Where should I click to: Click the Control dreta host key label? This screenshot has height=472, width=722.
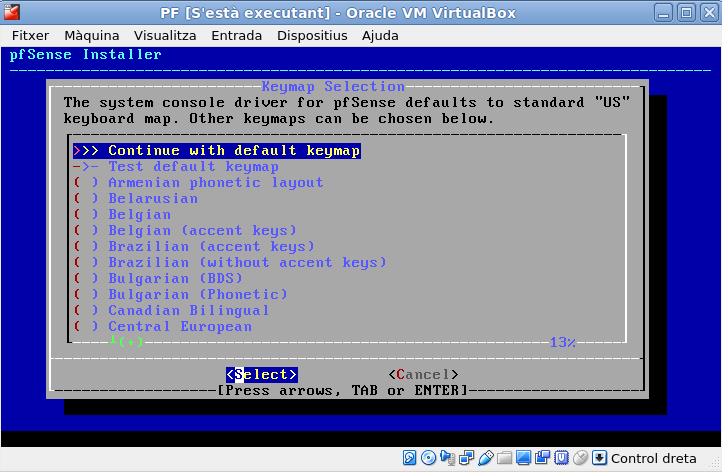(x=653, y=458)
